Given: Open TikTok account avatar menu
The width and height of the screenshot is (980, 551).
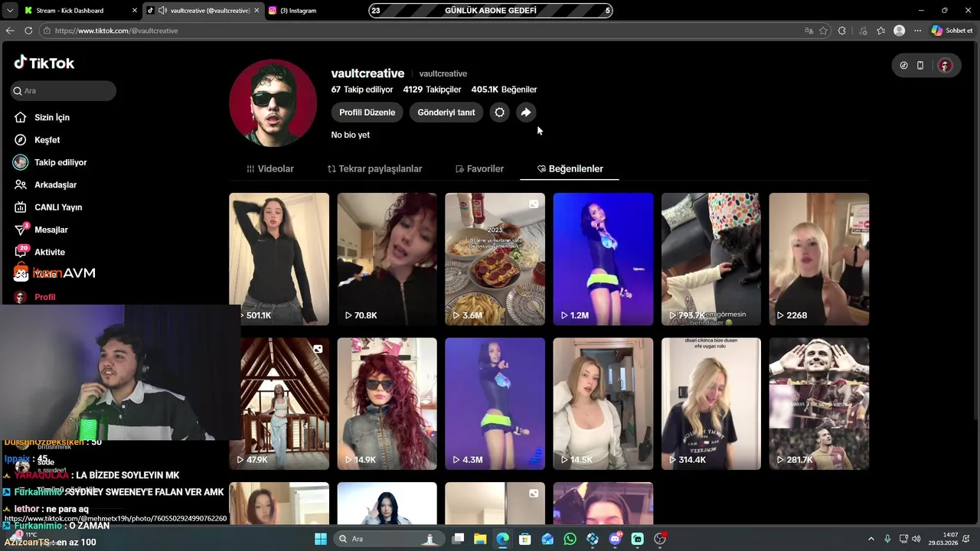Looking at the screenshot, I should click(945, 66).
